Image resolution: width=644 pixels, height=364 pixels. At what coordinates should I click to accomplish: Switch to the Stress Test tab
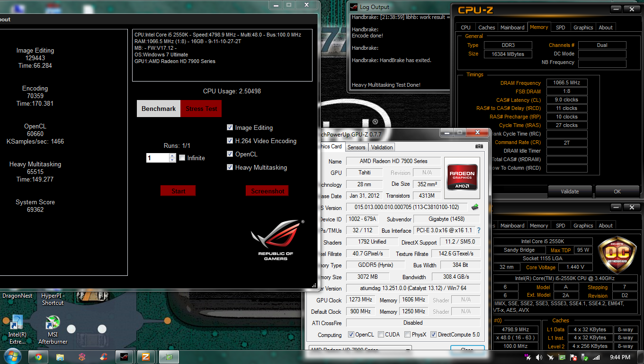[201, 109]
